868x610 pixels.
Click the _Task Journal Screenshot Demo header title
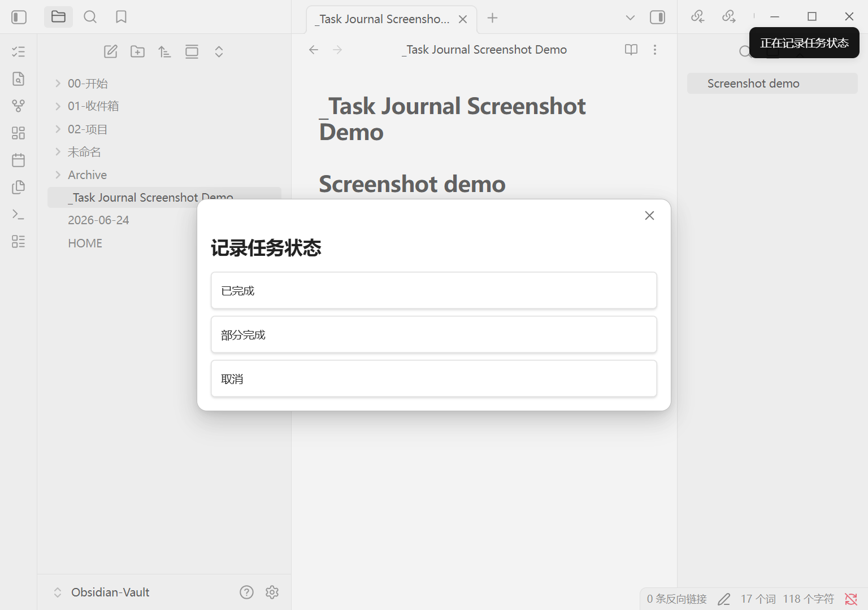click(484, 50)
